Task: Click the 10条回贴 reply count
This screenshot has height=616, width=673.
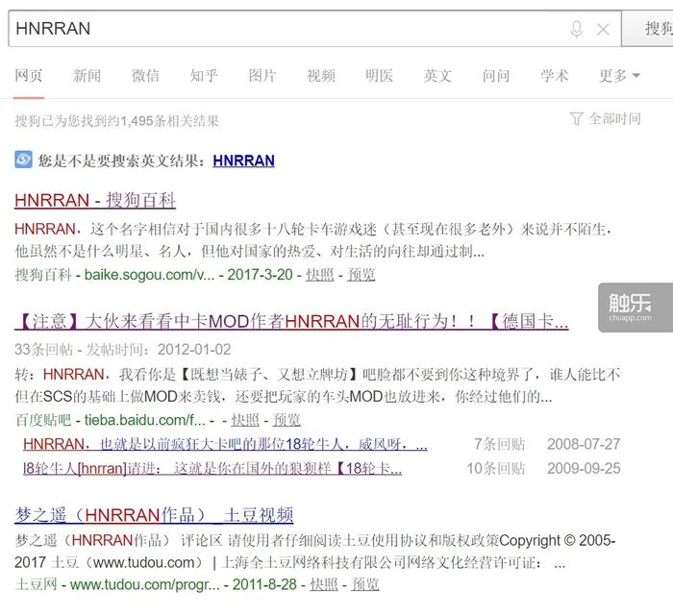Action: click(x=496, y=468)
